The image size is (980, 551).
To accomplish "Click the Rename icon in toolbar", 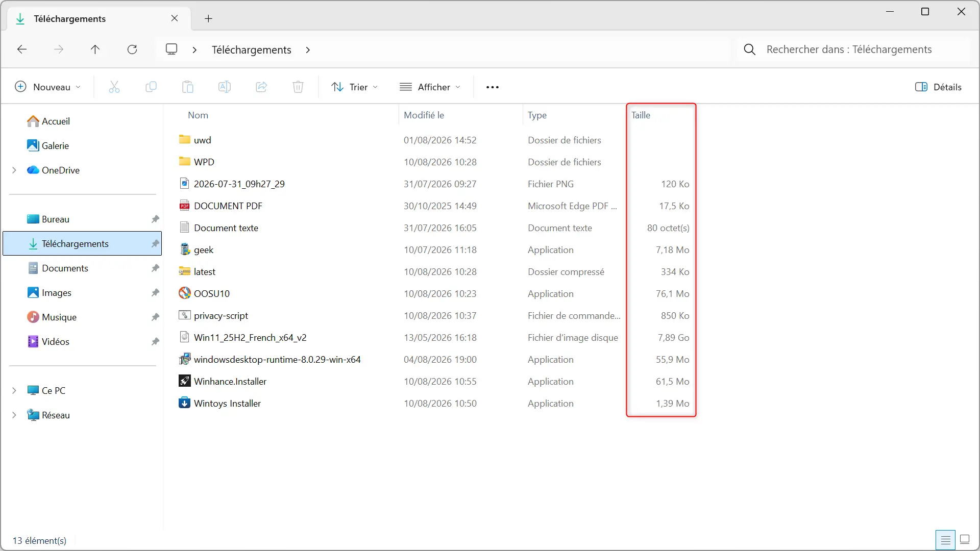I will [225, 87].
